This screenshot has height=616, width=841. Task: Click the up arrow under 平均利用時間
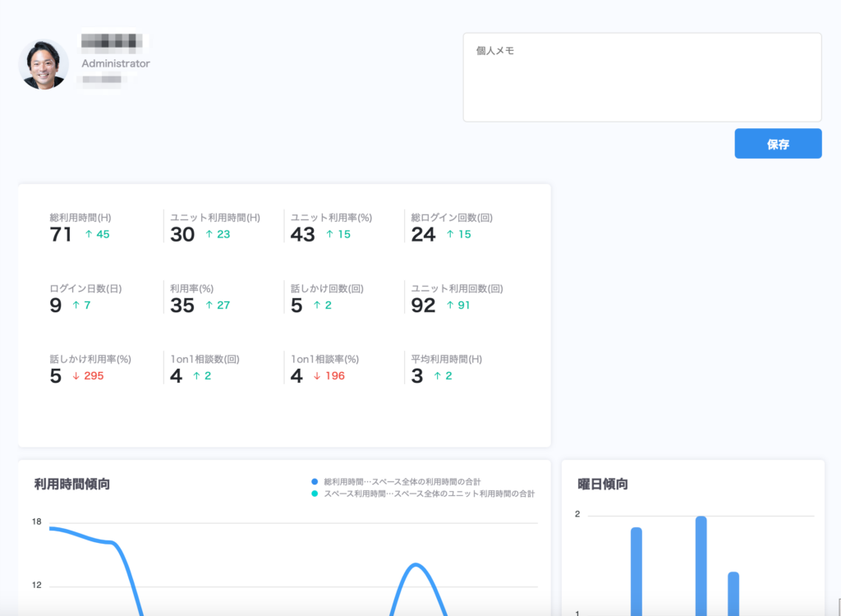(x=437, y=376)
